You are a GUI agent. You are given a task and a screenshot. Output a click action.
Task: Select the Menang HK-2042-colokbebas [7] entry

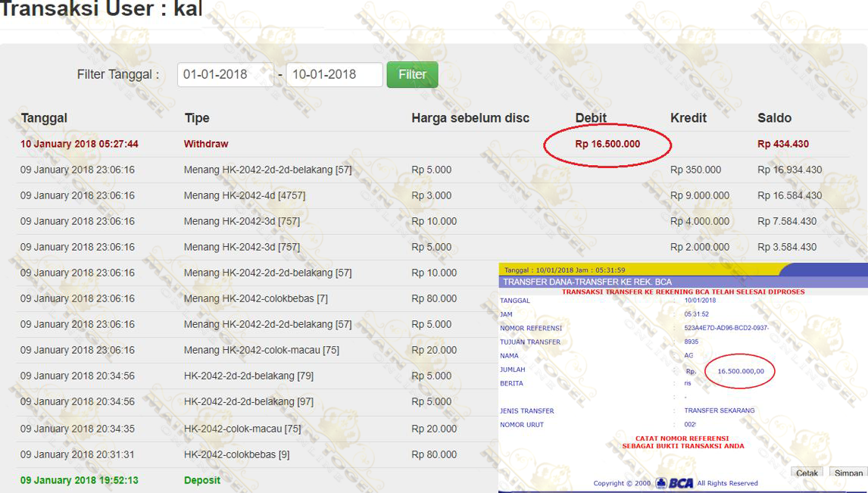pyautogui.click(x=255, y=298)
